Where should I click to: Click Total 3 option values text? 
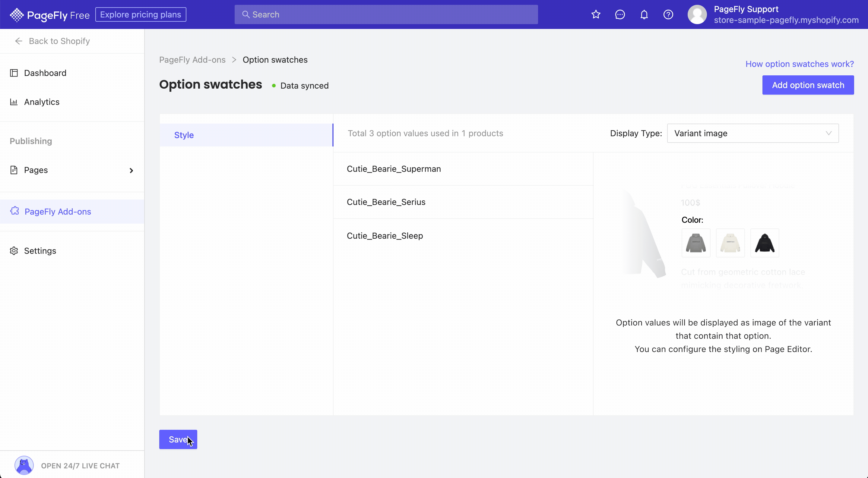[x=425, y=133]
